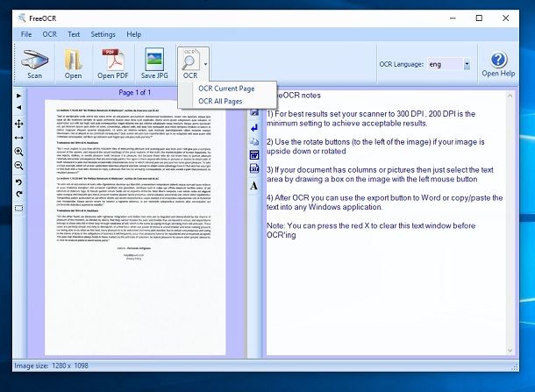Click the 'Image size: 1280 x 1098' status text
Viewport: 535px width, 392px height.
51,366
